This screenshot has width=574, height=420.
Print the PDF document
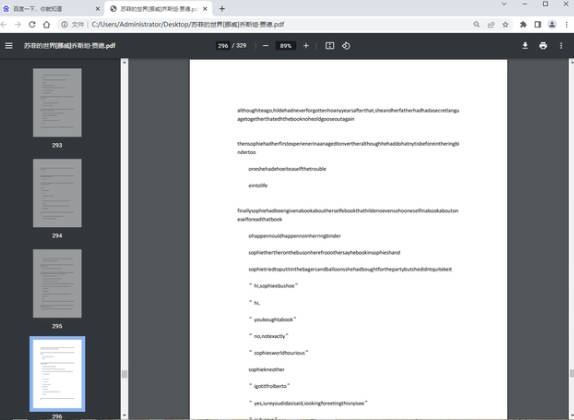(543, 45)
